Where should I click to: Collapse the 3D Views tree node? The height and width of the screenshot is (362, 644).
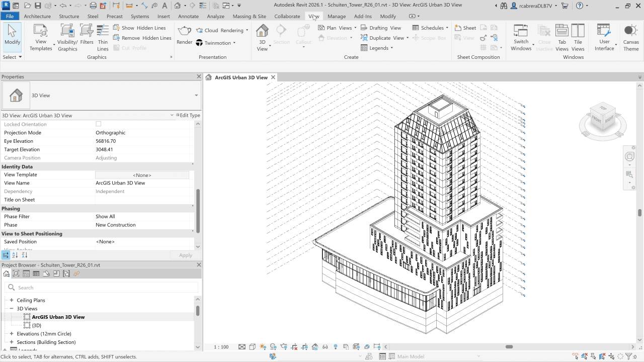pyautogui.click(x=12, y=309)
